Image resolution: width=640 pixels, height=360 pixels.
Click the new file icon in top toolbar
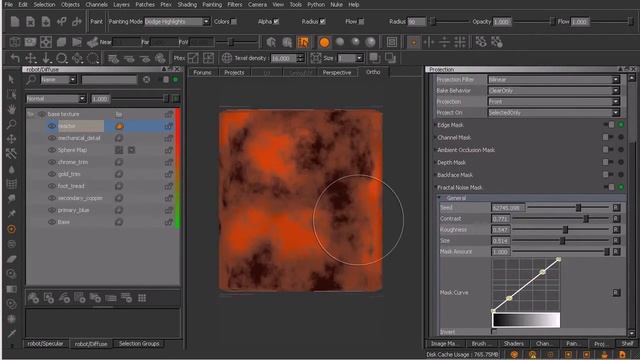pyautogui.click(x=15, y=22)
